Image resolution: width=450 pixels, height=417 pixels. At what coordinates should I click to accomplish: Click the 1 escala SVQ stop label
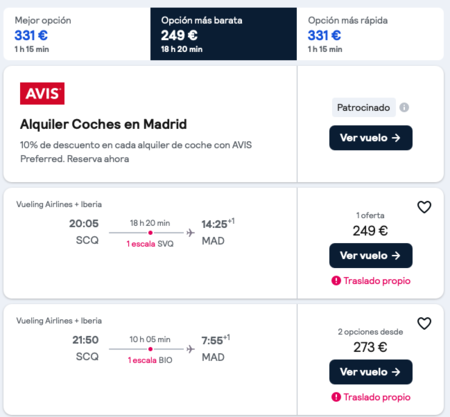150,244
